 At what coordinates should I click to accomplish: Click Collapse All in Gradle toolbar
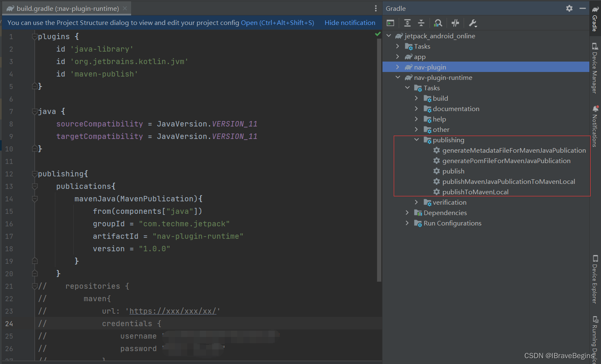pyautogui.click(x=421, y=23)
